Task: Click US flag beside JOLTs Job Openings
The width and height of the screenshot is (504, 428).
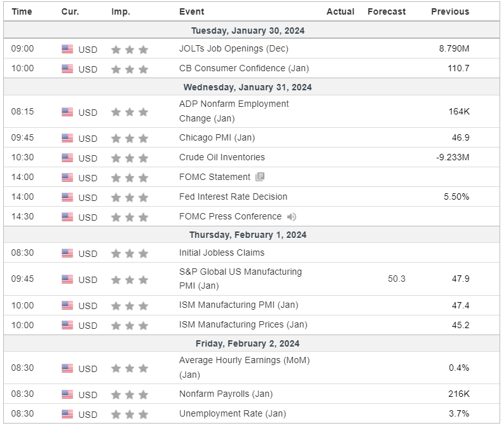Action: [67, 49]
